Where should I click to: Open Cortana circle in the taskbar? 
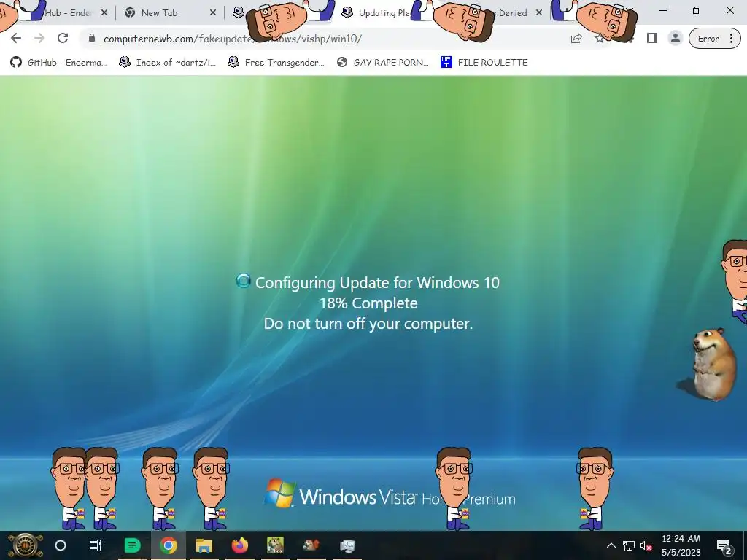(61, 545)
